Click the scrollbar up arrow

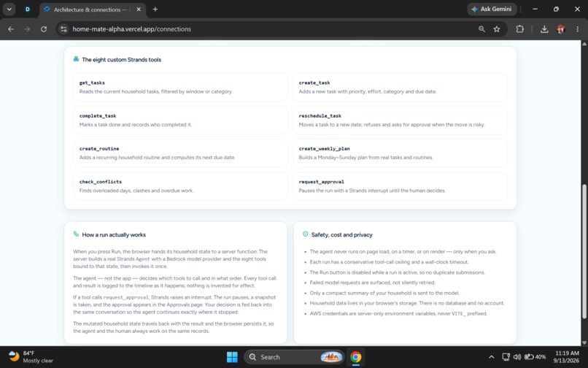coord(584,44)
